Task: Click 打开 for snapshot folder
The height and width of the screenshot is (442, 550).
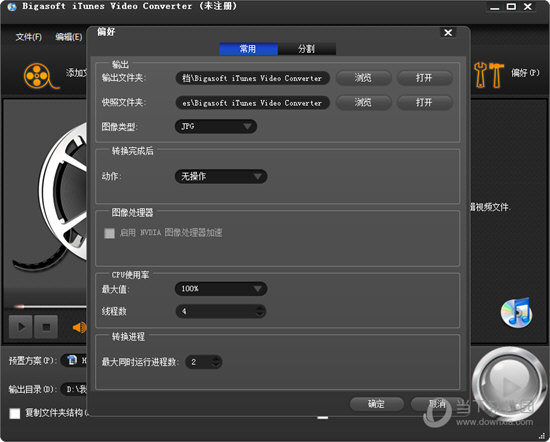Action: [x=424, y=102]
